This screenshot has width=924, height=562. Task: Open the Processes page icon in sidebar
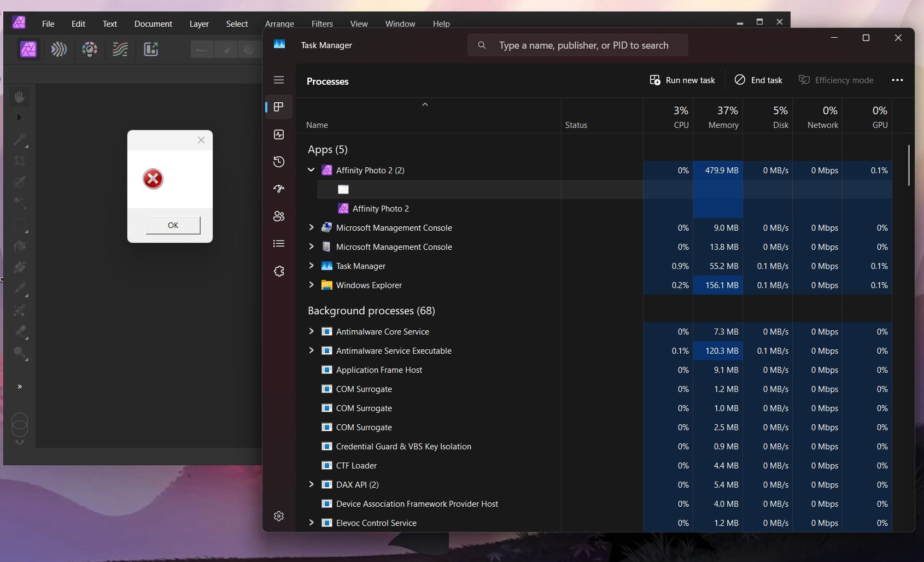(x=279, y=107)
